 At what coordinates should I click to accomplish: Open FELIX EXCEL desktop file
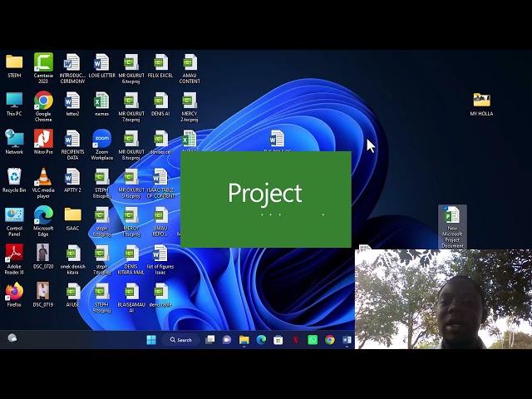pos(160,66)
